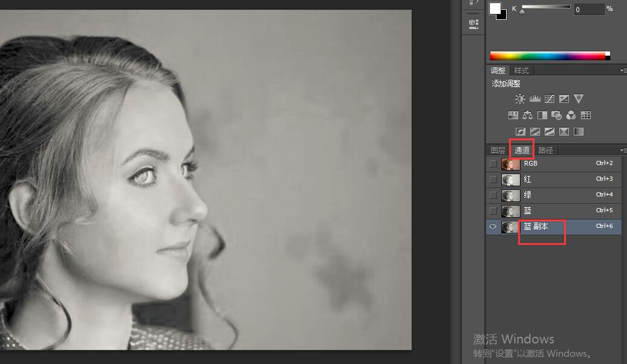Click the foreground white color swatch
Screen dimensions: 627x364
click(x=495, y=8)
